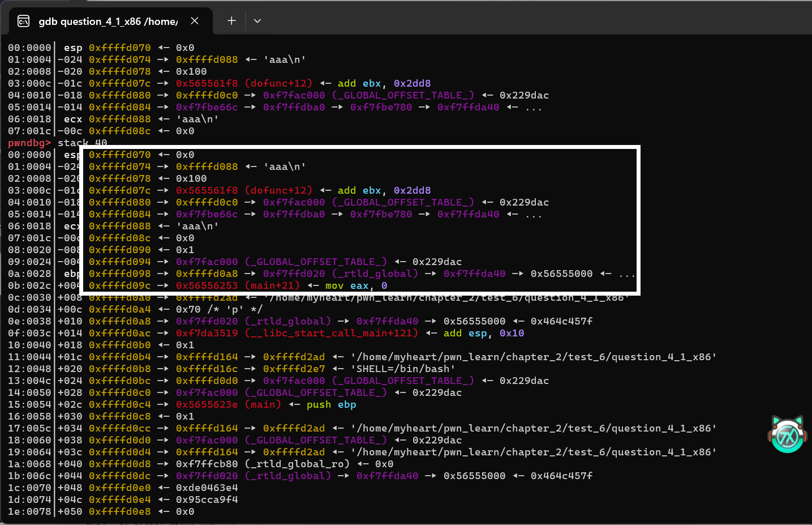Open a new terminal tab with plus button
This screenshot has width=812, height=525.
[231, 21]
